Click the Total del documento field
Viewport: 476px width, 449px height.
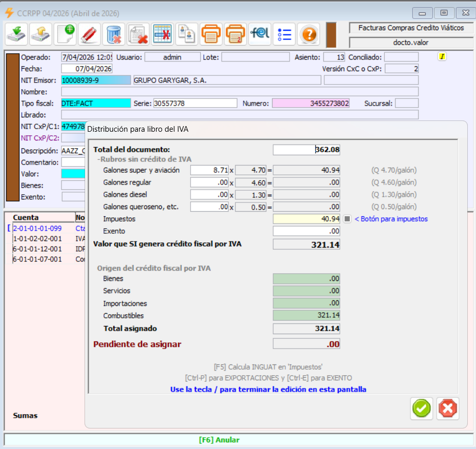(306, 150)
